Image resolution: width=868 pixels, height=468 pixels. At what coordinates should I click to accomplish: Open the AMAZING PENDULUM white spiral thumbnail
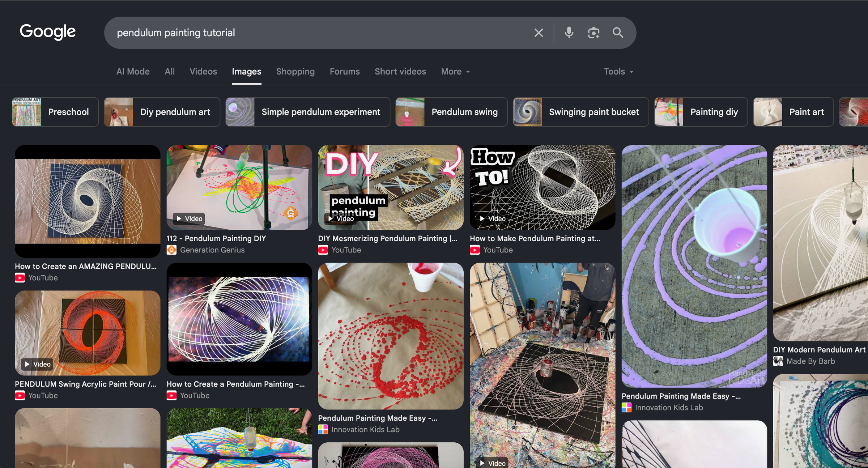click(88, 201)
